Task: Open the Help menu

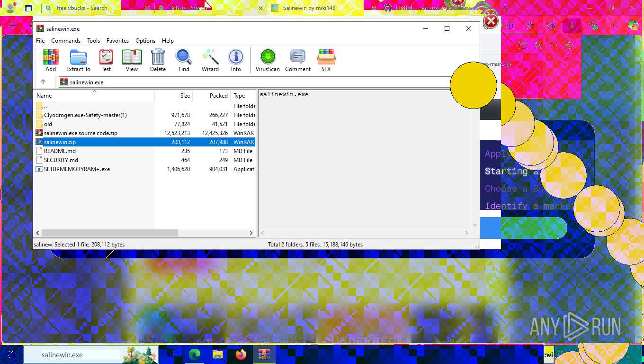Action: coord(168,41)
